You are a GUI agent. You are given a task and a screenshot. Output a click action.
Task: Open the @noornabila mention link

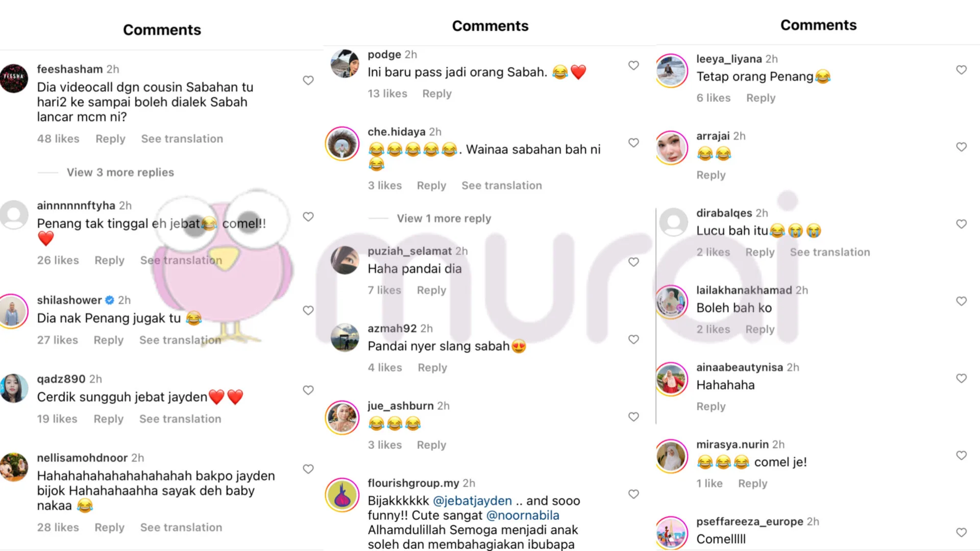click(x=523, y=515)
